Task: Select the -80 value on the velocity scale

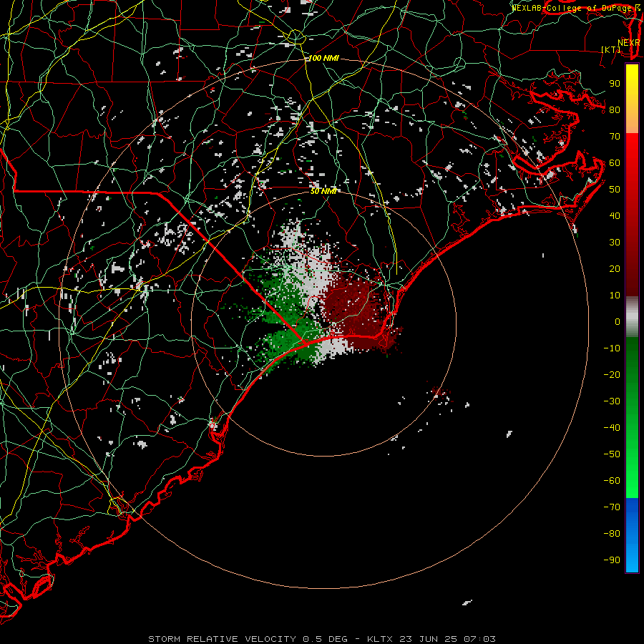Action: point(612,534)
